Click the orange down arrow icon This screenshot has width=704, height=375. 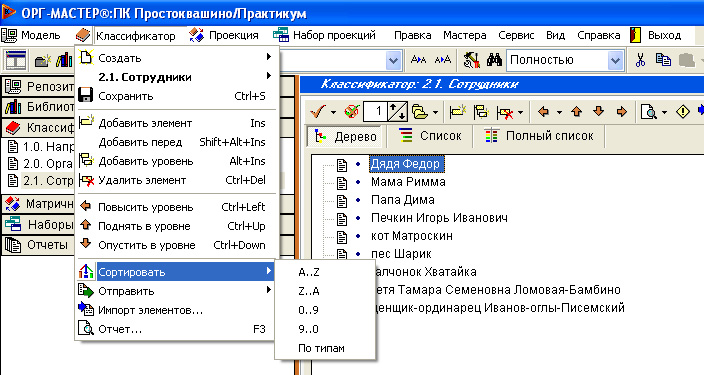598,111
